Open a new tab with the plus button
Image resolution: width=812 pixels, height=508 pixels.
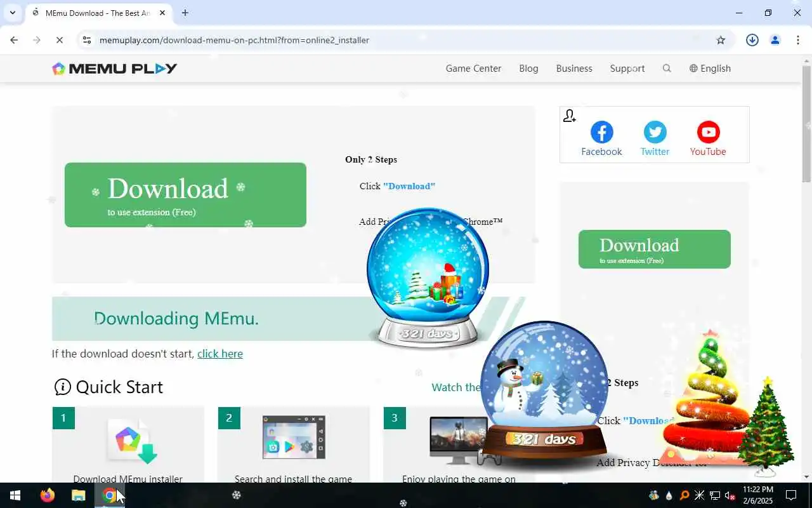coord(185,13)
